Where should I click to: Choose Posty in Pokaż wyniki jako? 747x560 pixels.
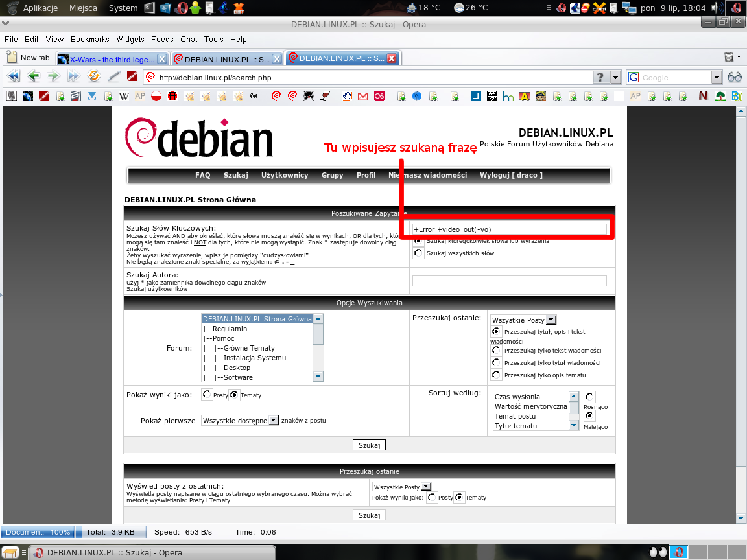click(x=207, y=394)
